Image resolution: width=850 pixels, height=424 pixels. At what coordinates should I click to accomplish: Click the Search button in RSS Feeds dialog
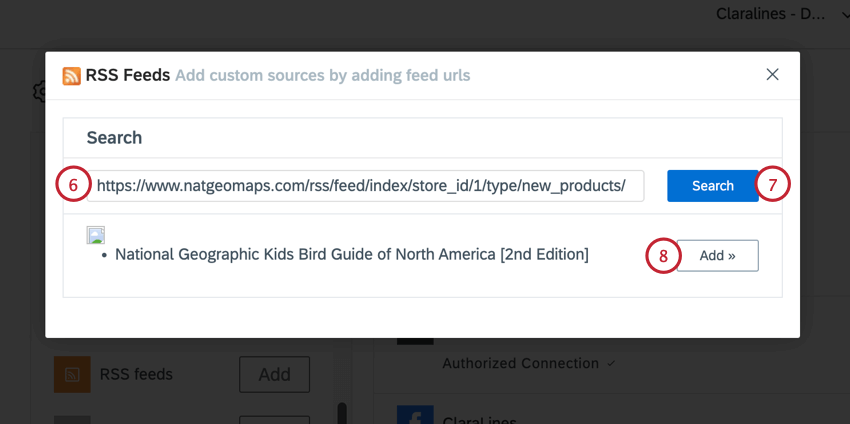(712, 186)
